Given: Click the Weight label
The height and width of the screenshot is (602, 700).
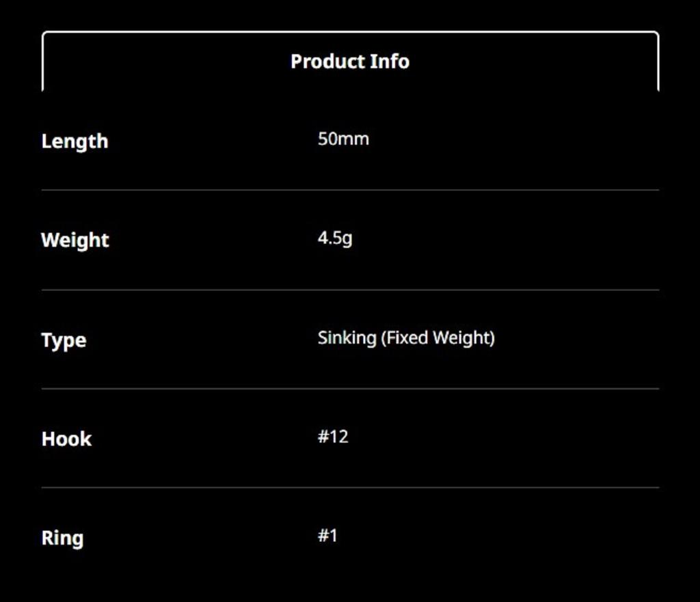Looking at the screenshot, I should pos(75,241).
